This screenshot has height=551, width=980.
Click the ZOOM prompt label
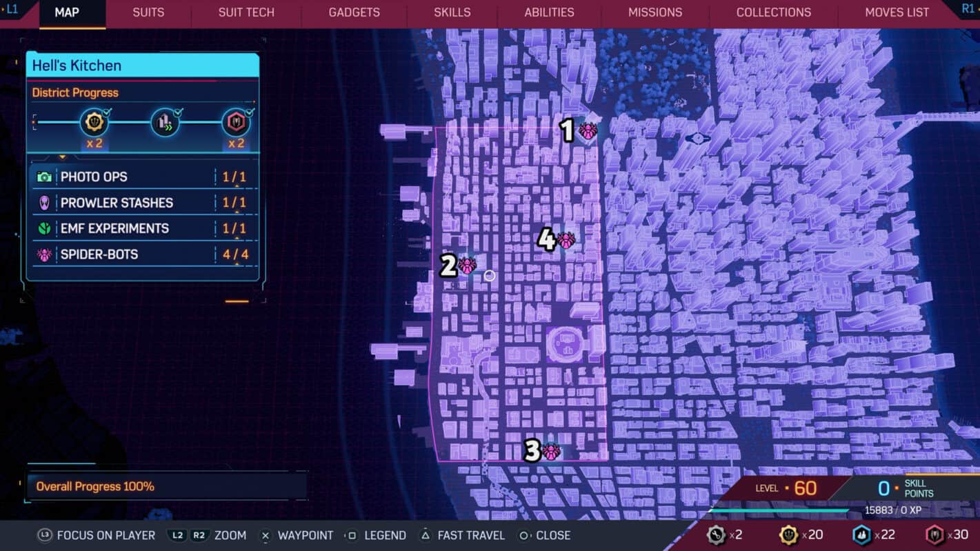(x=230, y=535)
